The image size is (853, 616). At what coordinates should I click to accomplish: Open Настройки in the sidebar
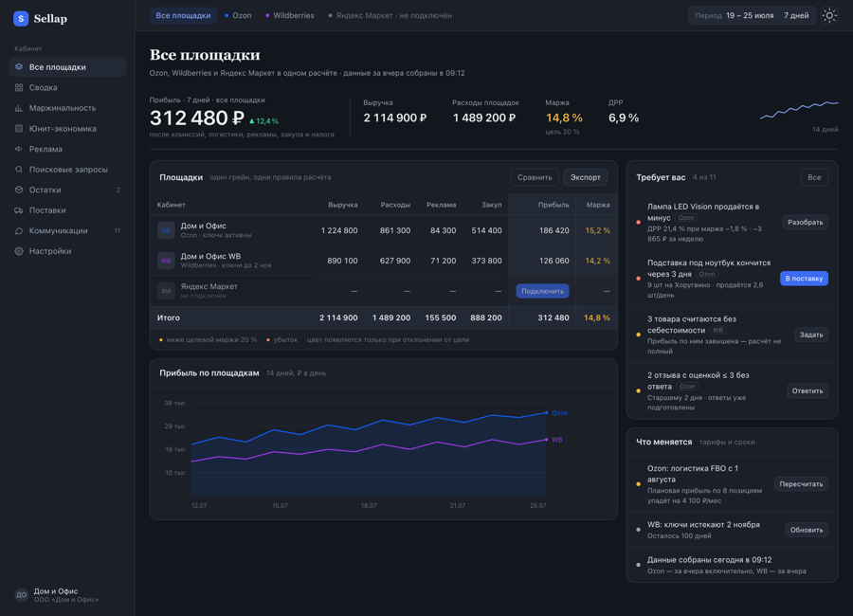tap(67, 251)
